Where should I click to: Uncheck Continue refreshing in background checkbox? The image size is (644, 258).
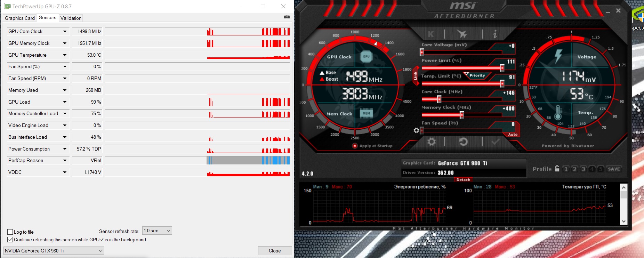pos(10,240)
